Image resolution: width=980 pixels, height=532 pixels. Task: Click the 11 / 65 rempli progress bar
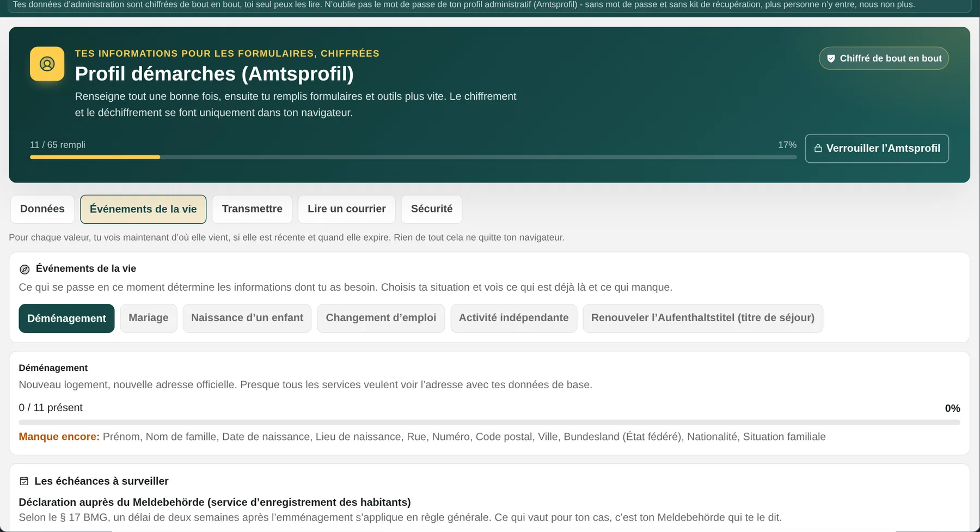tap(413, 157)
